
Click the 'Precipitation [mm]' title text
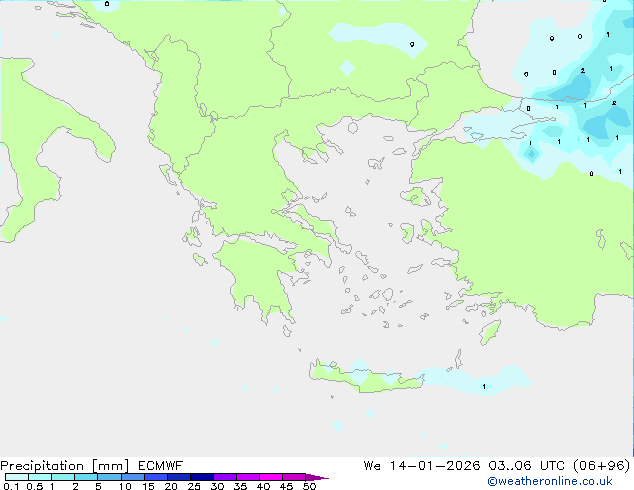(x=65, y=466)
